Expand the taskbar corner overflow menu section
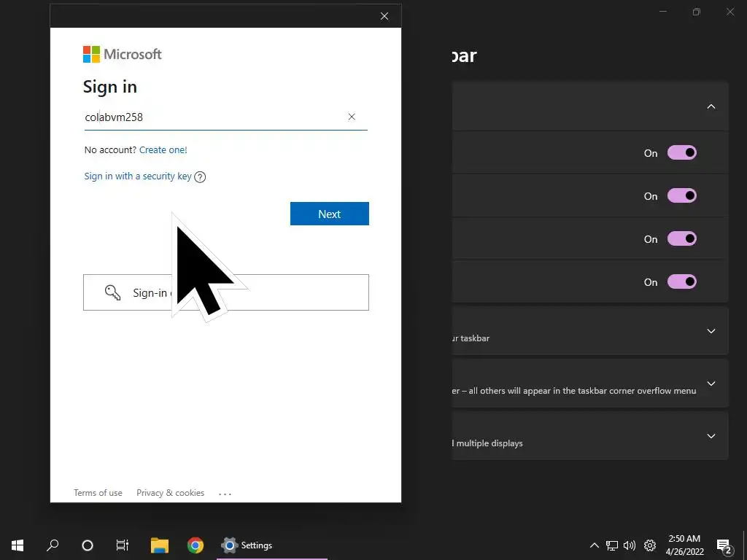Image resolution: width=747 pixels, height=560 pixels. pyautogui.click(x=711, y=384)
